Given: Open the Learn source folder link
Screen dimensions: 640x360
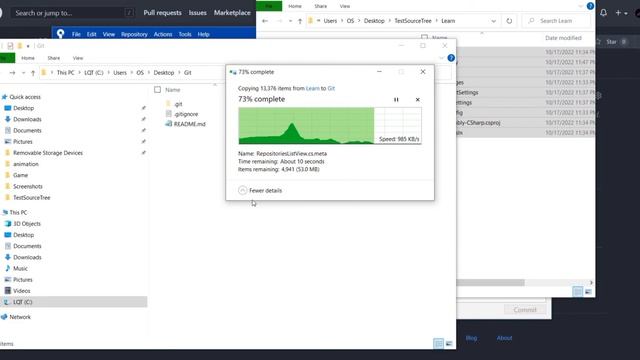Looking at the screenshot, I should click(313, 88).
